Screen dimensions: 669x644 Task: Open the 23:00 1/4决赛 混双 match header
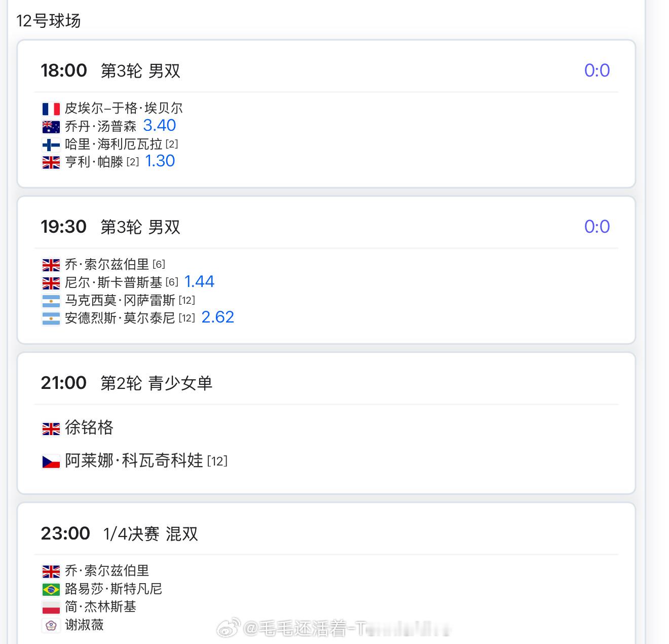[x=119, y=533]
